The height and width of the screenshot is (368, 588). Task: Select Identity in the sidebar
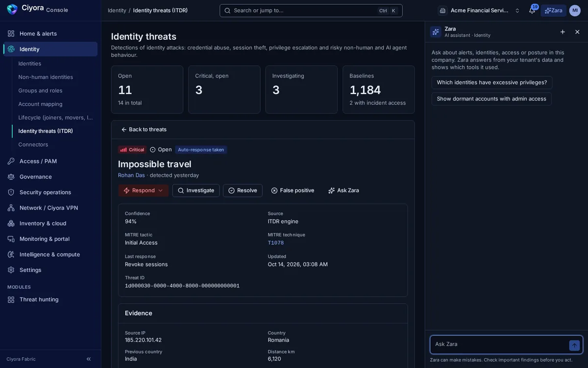(x=50, y=49)
